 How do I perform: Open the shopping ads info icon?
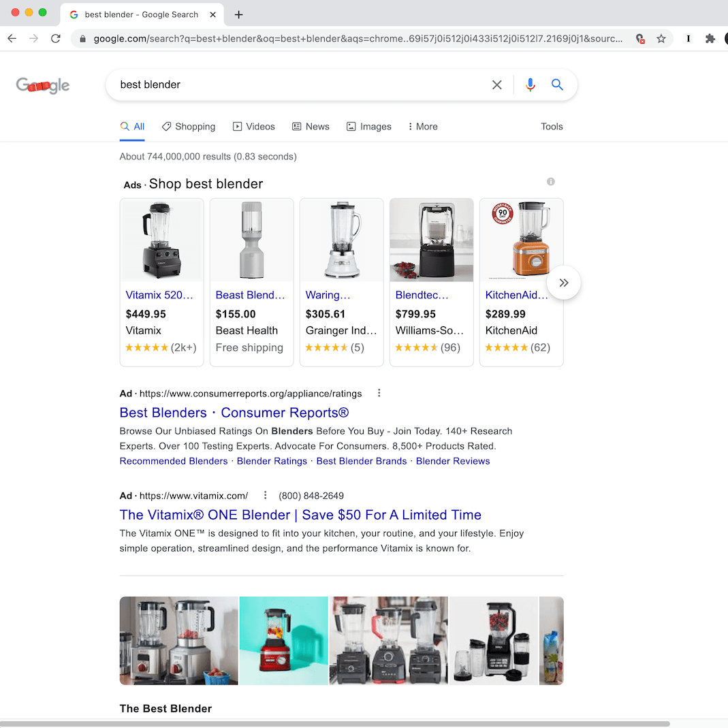551,182
